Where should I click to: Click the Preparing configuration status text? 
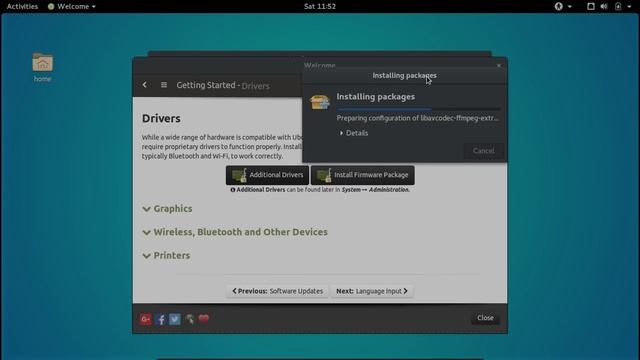click(x=418, y=118)
